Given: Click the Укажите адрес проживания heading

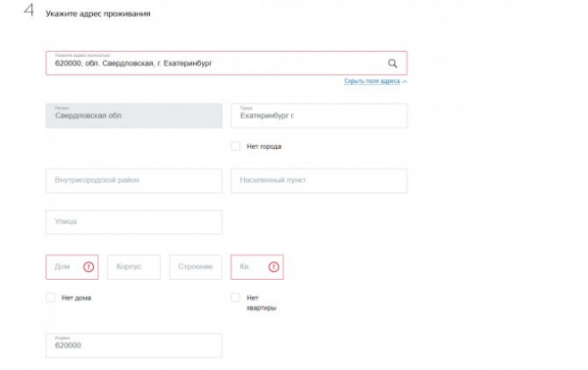Looking at the screenshot, I should click(98, 14).
